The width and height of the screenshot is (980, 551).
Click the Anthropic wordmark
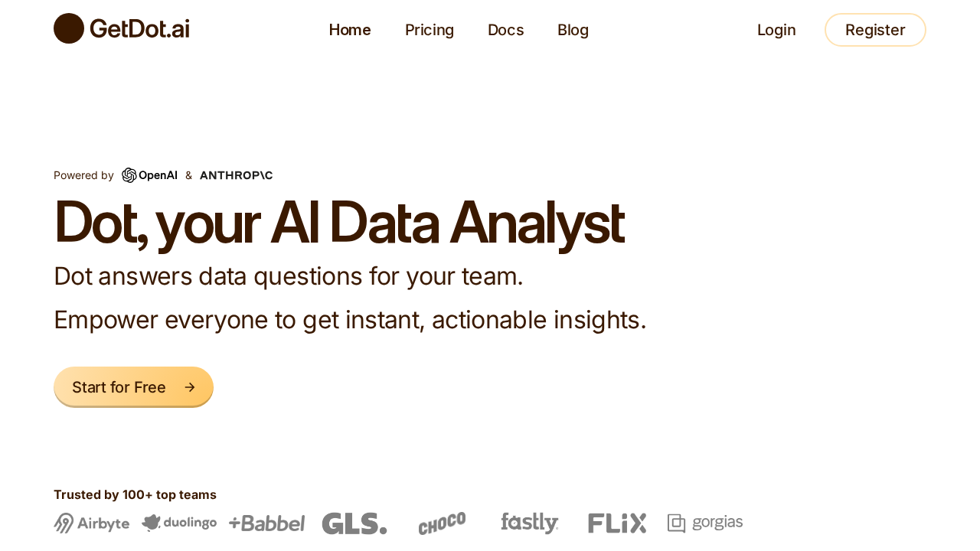(x=236, y=174)
